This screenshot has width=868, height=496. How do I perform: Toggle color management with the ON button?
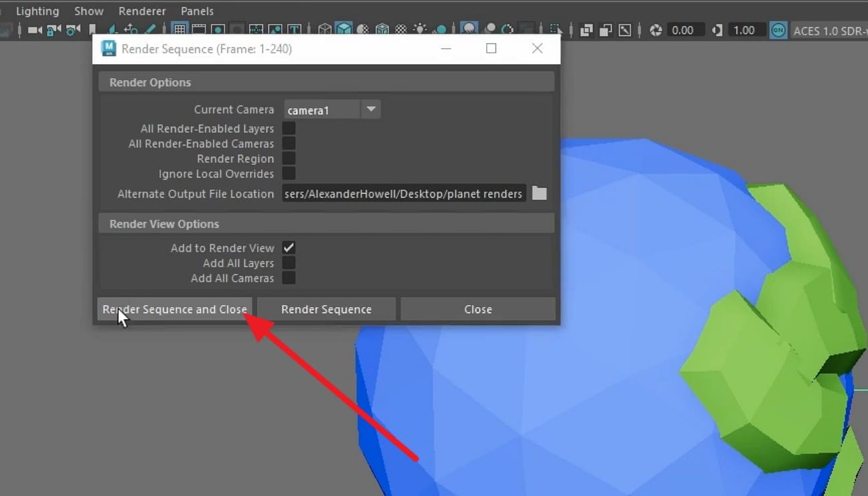(x=778, y=30)
